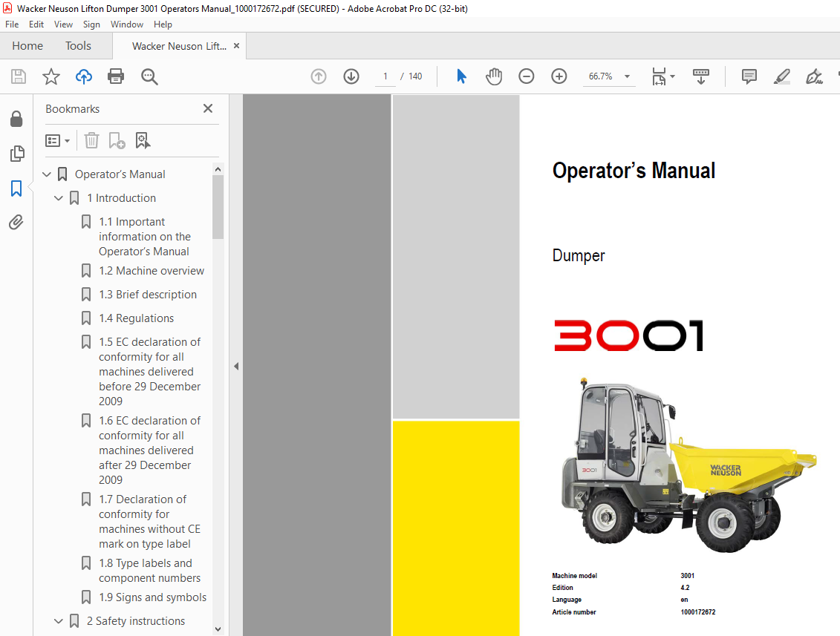Open fit page options dropdown arrow

672,76
